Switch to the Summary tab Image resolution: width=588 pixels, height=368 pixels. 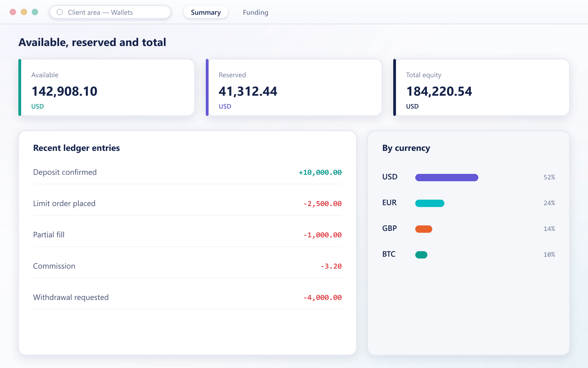206,12
